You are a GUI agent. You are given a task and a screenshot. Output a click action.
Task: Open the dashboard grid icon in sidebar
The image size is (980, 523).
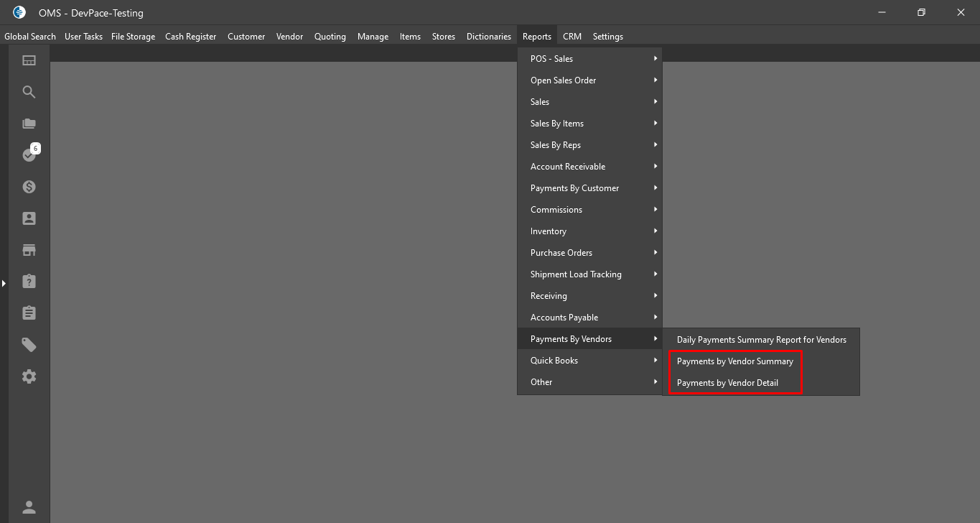tap(29, 60)
